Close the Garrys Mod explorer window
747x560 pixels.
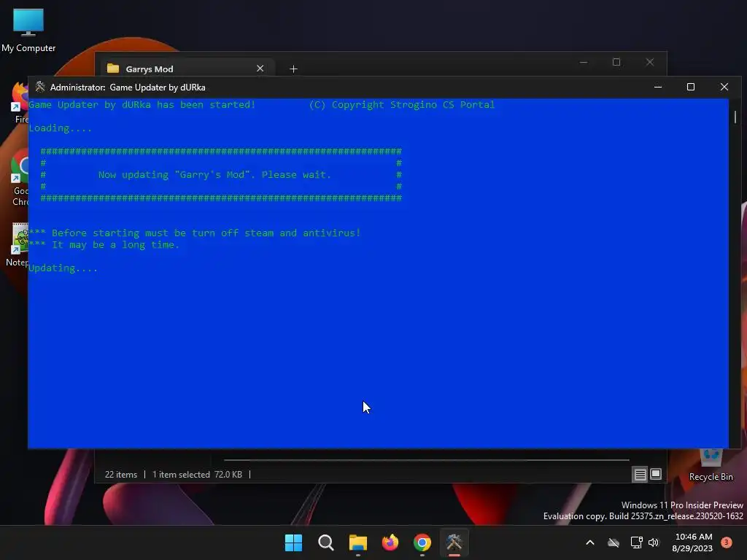click(650, 63)
